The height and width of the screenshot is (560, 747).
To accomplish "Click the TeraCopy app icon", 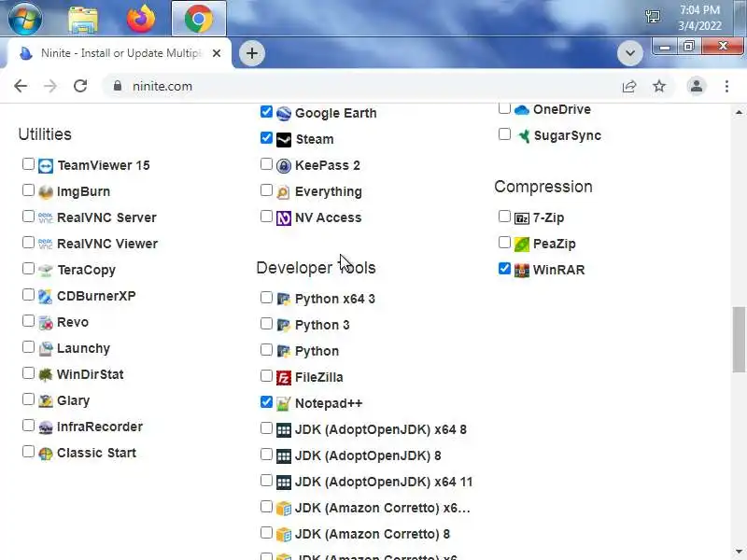I will (46, 271).
